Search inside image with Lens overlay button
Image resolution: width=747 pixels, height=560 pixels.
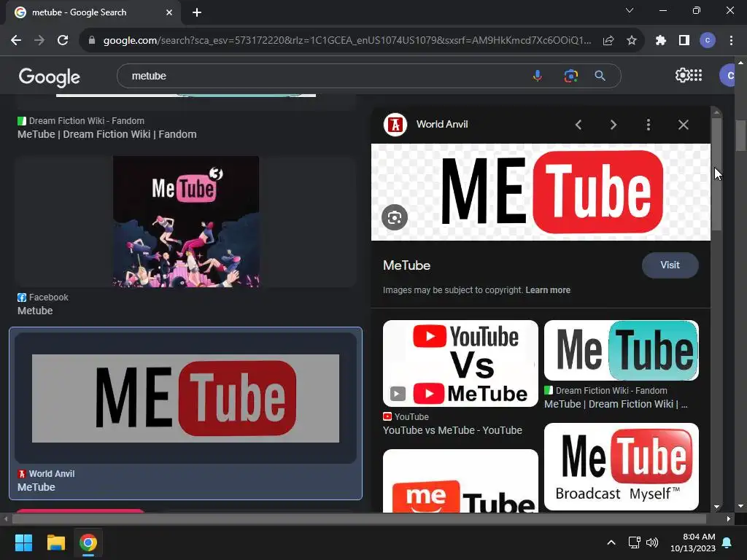(x=395, y=217)
